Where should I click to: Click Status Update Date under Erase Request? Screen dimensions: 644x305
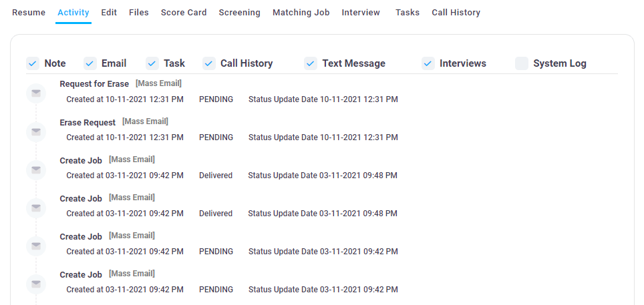(323, 137)
